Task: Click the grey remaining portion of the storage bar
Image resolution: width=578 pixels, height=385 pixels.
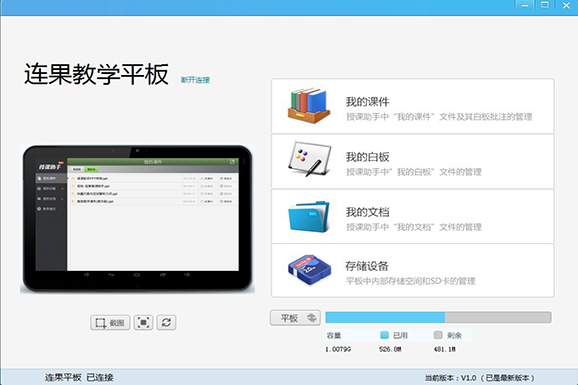Action: point(498,317)
